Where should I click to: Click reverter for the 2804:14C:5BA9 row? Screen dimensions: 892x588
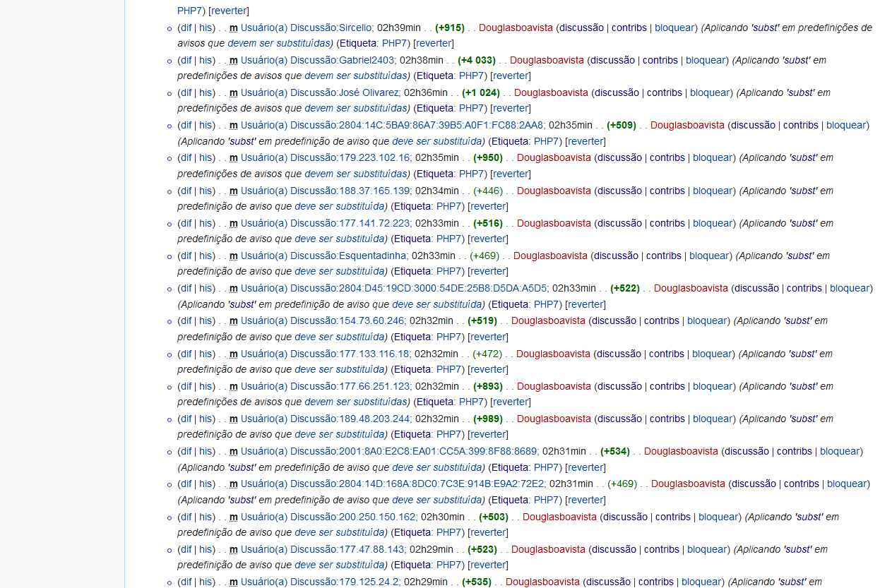click(x=585, y=141)
